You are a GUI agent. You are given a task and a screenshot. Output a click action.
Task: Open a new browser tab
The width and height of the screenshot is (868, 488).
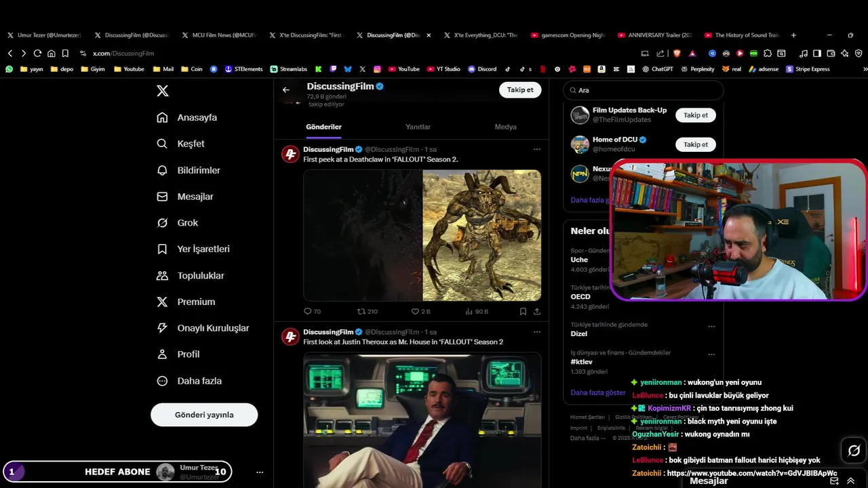click(793, 35)
